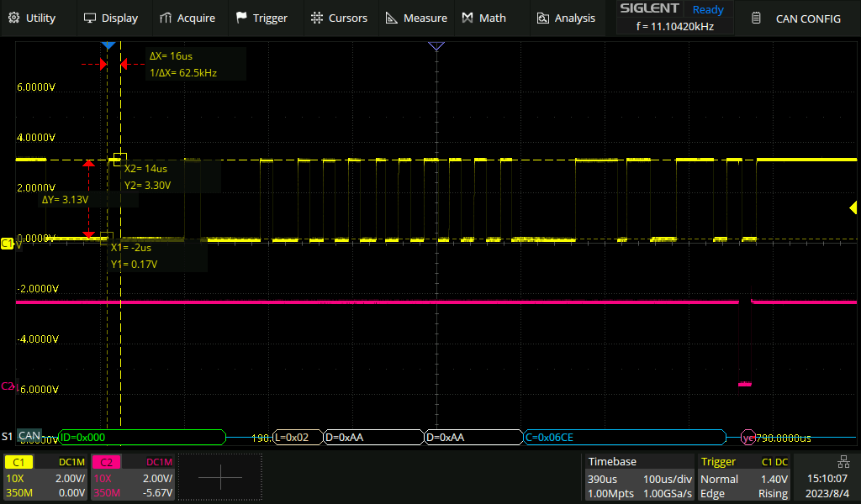Click the 1.00GSa/s sample rate
This screenshot has width=861, height=504.
[668, 494]
